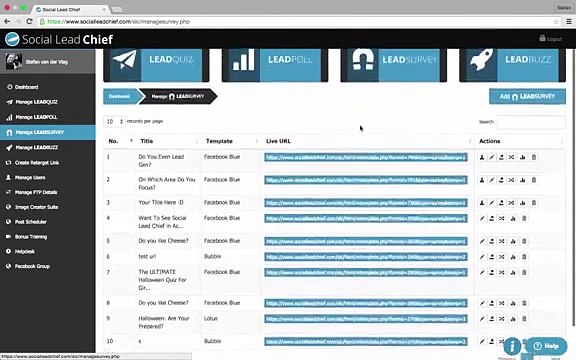This screenshot has height=360, width=576.
Task: Delete 'Your Title Here :D' with trash icon
Action: (534, 203)
